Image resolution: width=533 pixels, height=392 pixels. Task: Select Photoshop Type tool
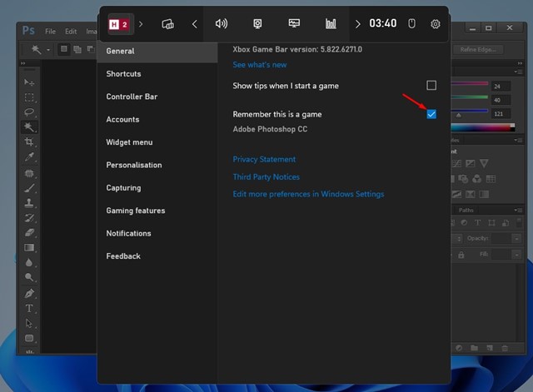tap(29, 308)
